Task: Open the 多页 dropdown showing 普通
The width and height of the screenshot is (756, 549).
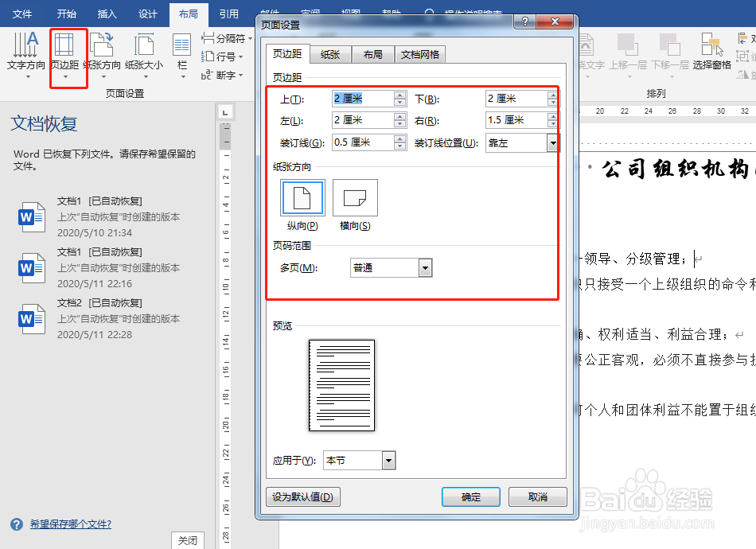Action: click(x=424, y=267)
